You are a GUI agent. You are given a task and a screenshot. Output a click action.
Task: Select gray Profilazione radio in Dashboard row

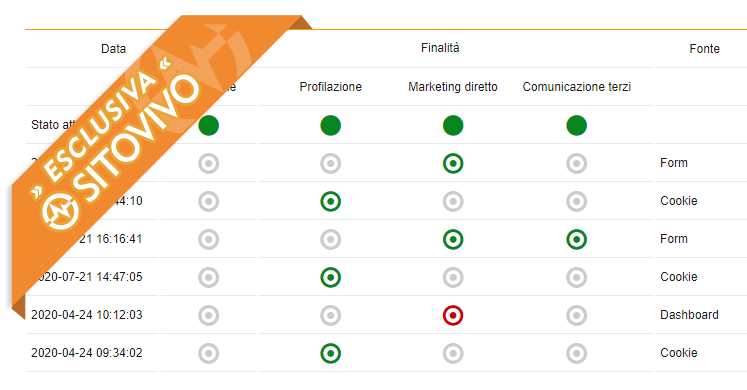pyautogui.click(x=331, y=315)
